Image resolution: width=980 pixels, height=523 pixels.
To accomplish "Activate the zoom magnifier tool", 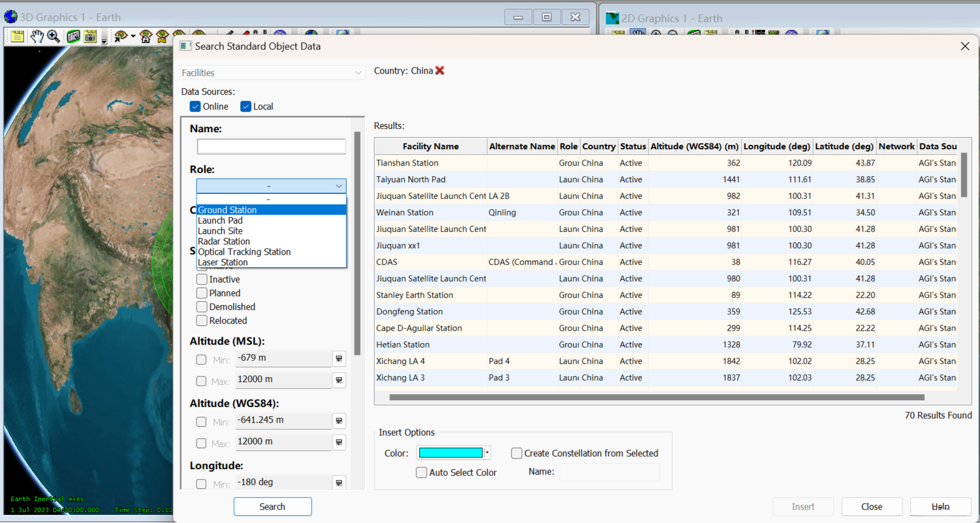I will (x=53, y=37).
